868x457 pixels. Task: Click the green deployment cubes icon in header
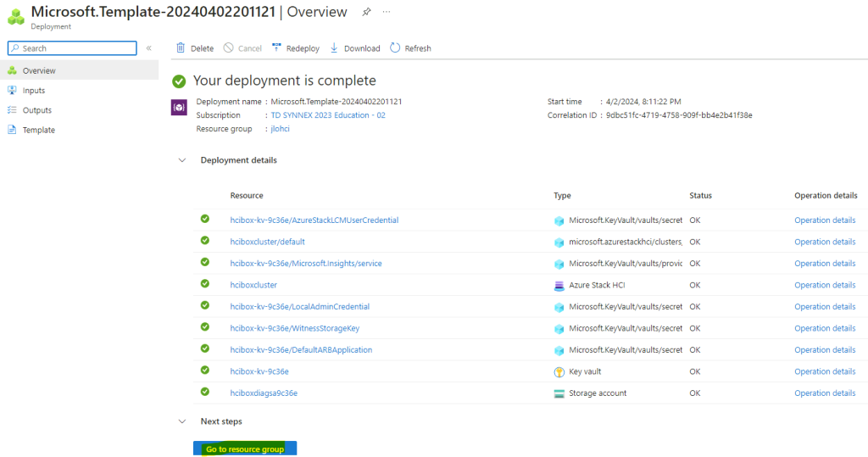16,16
